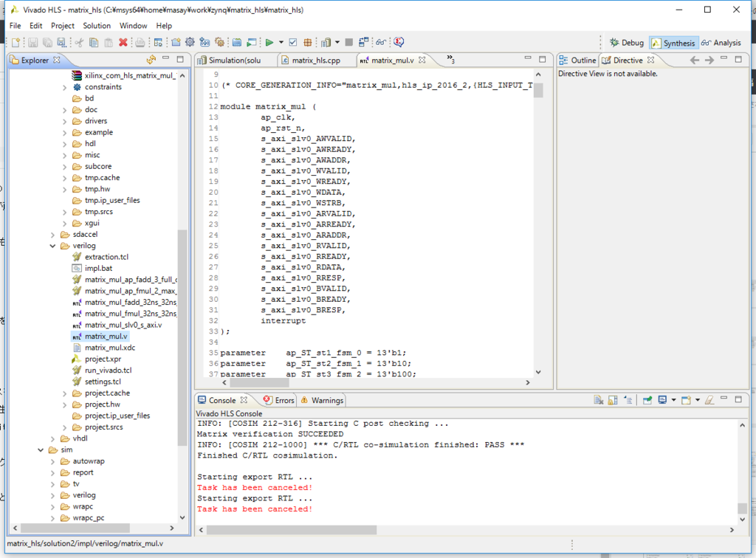Click the Export RTL package icon
This screenshot has width=756, height=558.
pos(307,42)
